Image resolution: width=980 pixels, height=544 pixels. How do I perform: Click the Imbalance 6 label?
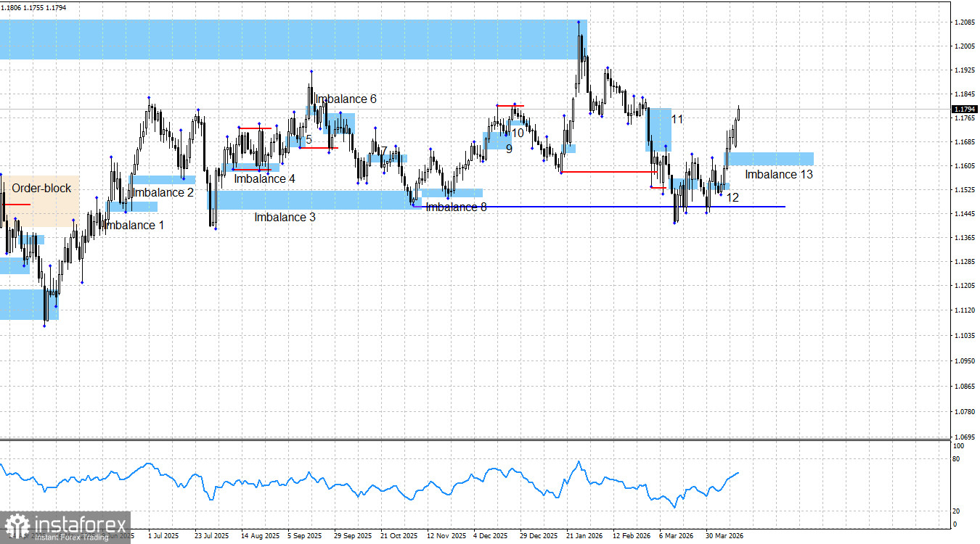346,99
